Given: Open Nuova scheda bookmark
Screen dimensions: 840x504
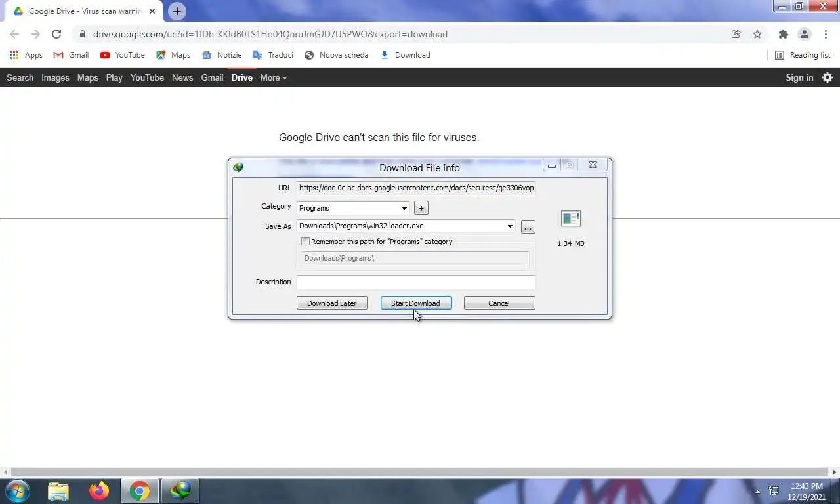Looking at the screenshot, I should 337,55.
